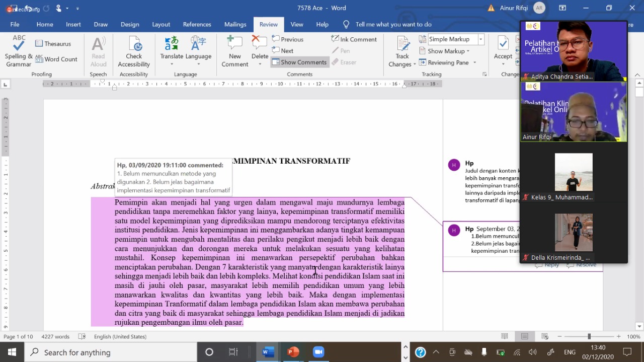644x362 pixels.
Task: Open the Thesaurus tool
Action: pyautogui.click(x=53, y=44)
